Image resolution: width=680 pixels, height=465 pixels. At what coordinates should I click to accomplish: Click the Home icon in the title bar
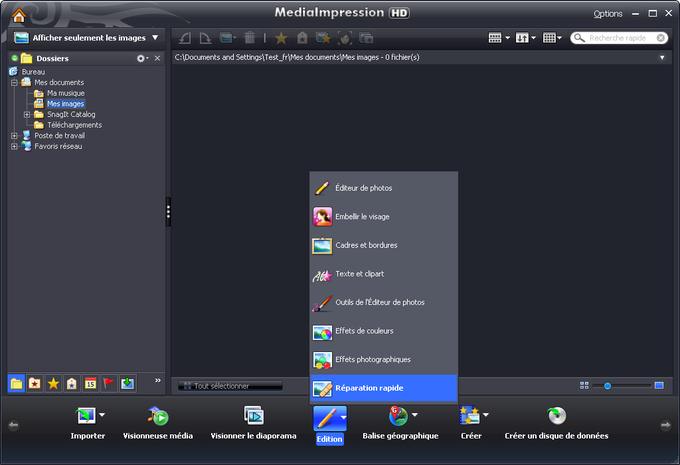click(x=19, y=16)
